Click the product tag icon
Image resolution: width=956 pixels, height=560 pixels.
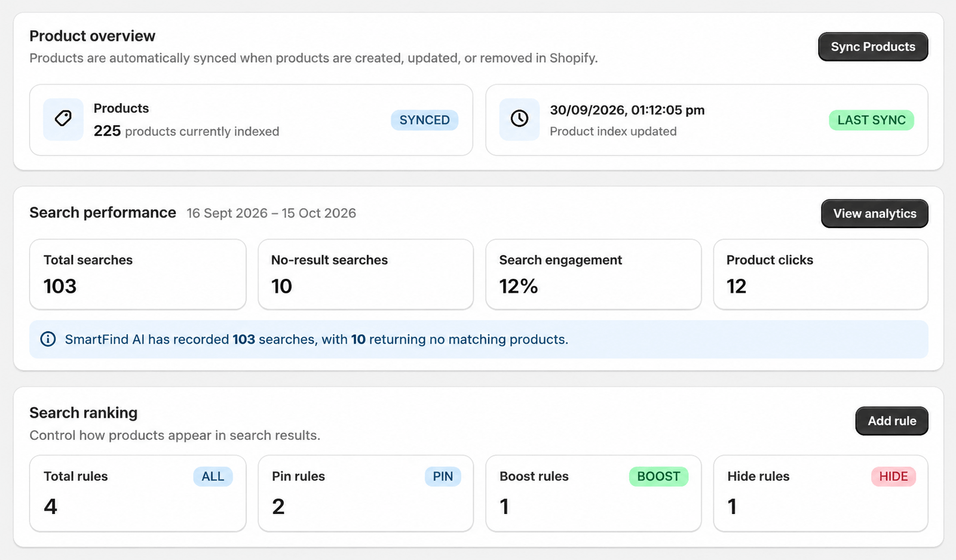[x=63, y=119]
